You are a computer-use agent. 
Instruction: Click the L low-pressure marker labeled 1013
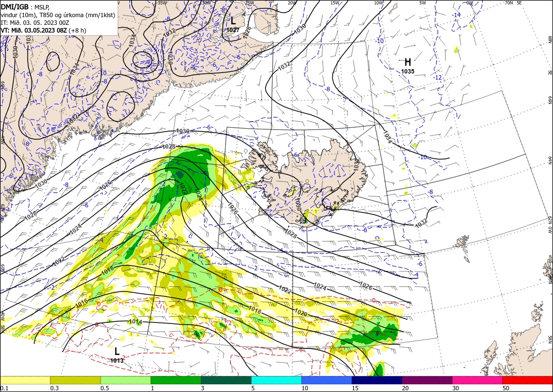coord(117,352)
